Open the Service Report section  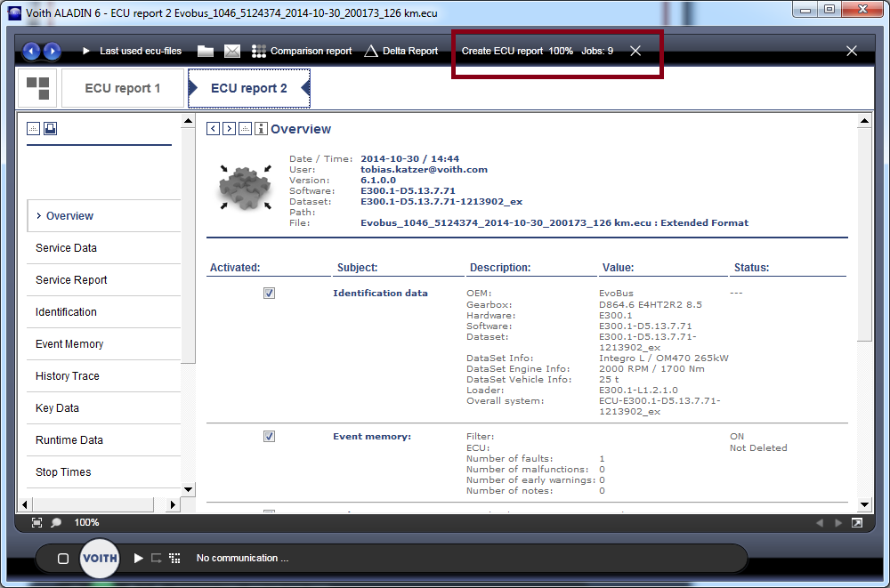[103, 280]
